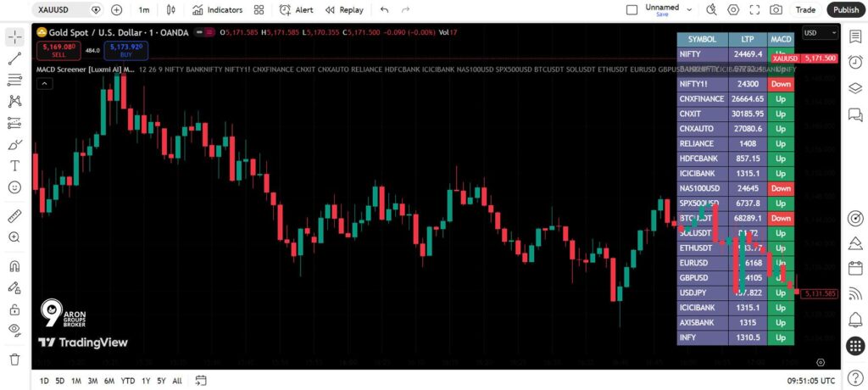Open the forecasting and measurement tools

coord(15,123)
